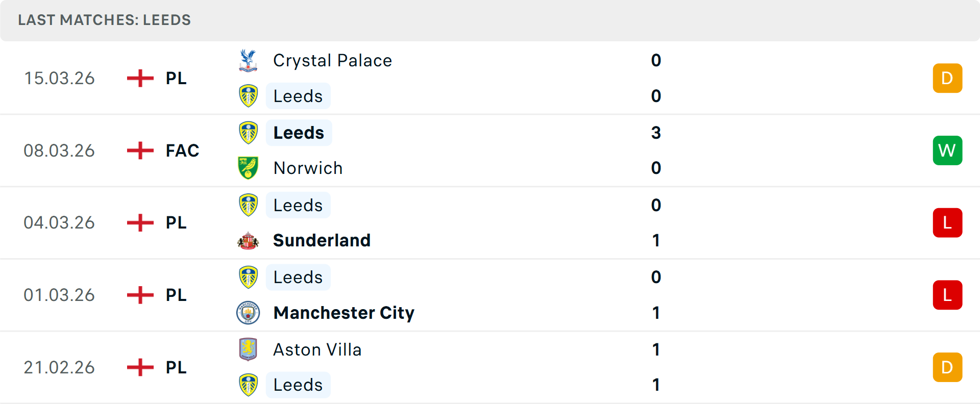Click the Crystal Palace club crest
This screenshot has width=980, height=404.
coord(248,61)
